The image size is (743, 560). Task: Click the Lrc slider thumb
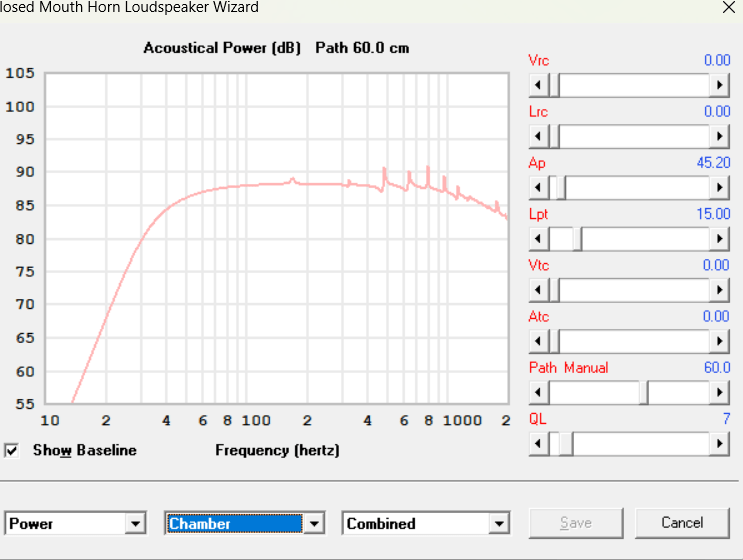554,136
